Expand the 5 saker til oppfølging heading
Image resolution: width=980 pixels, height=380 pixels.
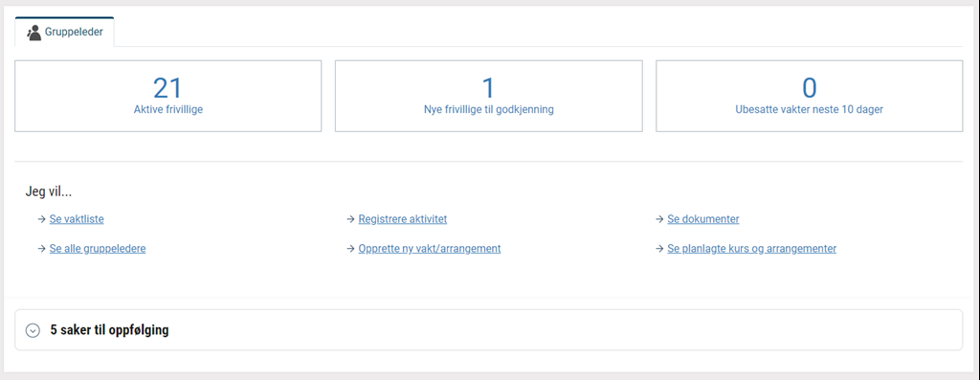coord(109,330)
